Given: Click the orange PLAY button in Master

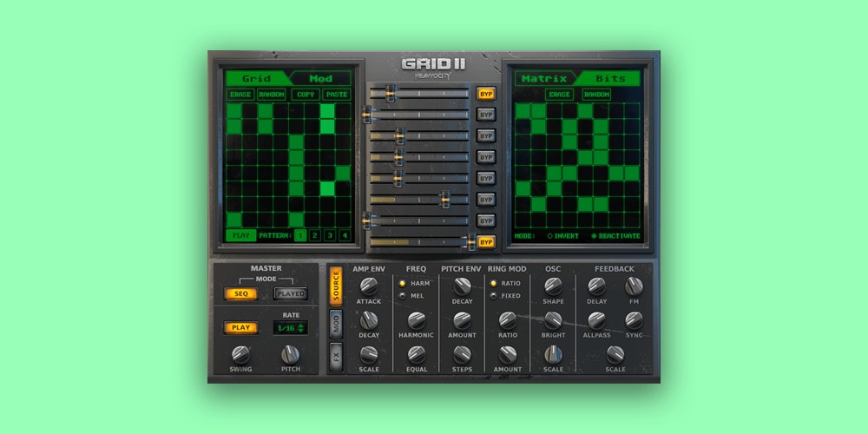Looking at the screenshot, I should (x=240, y=327).
